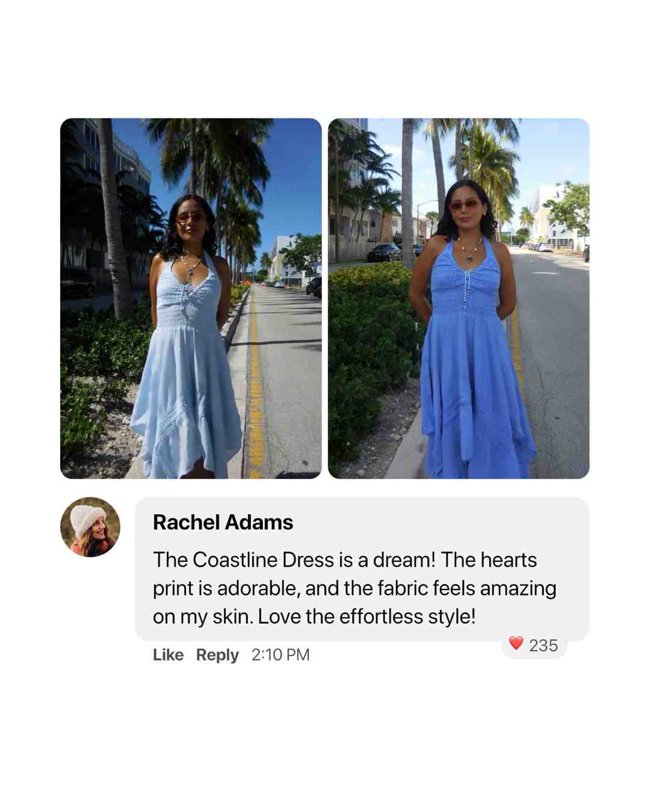
Task: Click the 2:10 PM timestamp
Action: (280, 654)
